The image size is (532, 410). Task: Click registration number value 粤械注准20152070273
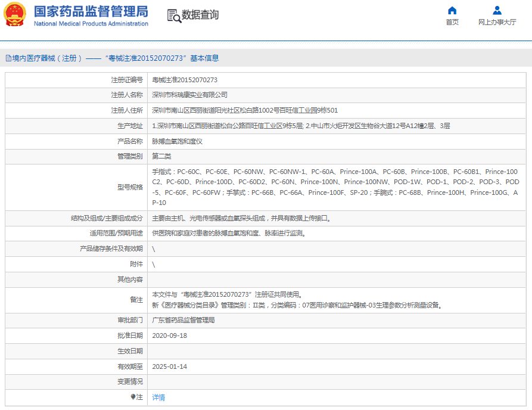click(185, 80)
